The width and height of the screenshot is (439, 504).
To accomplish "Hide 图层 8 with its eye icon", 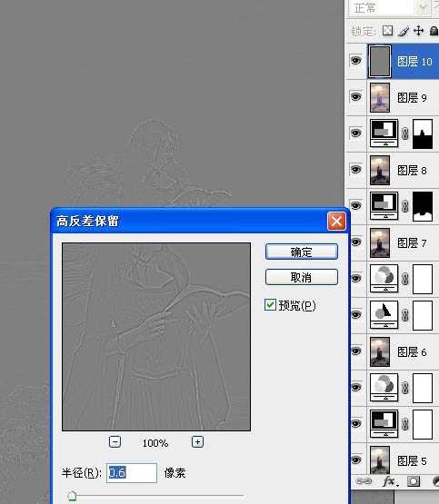I will click(x=355, y=170).
